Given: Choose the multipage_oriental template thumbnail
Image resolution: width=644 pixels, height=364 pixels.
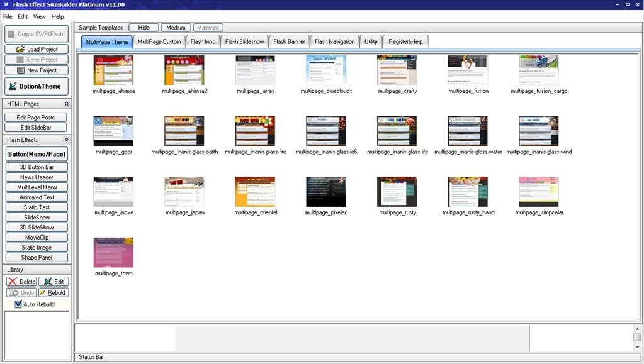Looking at the screenshot, I should click(x=255, y=192).
